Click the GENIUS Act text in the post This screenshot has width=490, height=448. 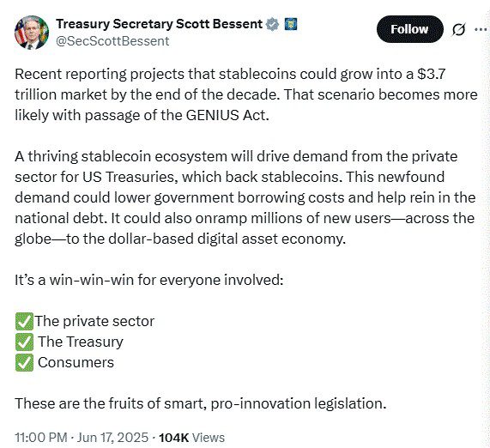tap(227, 115)
